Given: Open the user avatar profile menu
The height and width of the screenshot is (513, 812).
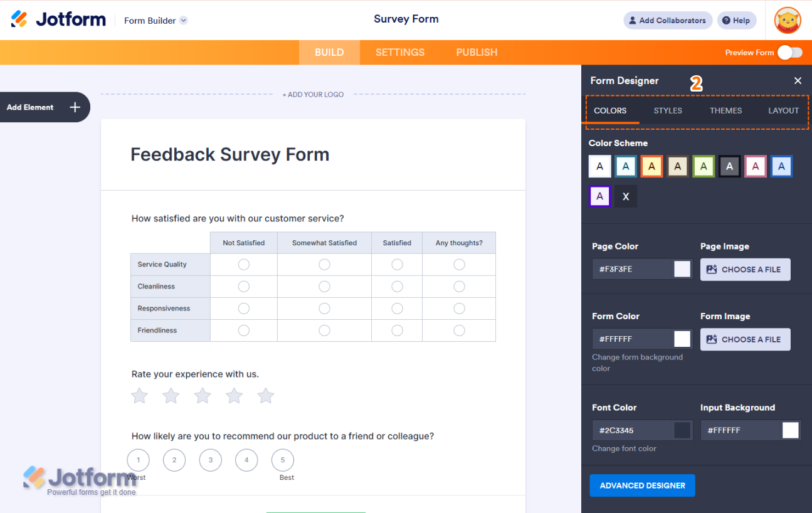Looking at the screenshot, I should (788, 21).
